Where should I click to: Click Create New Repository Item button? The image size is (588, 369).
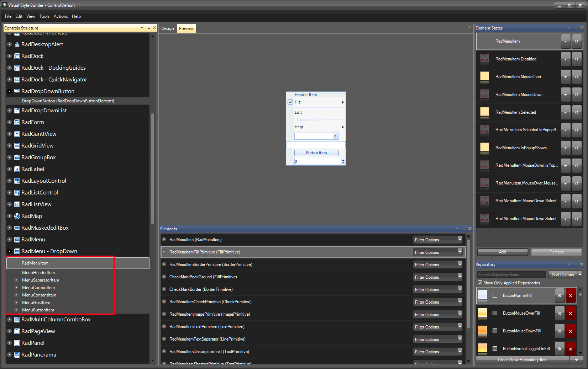[x=523, y=360]
